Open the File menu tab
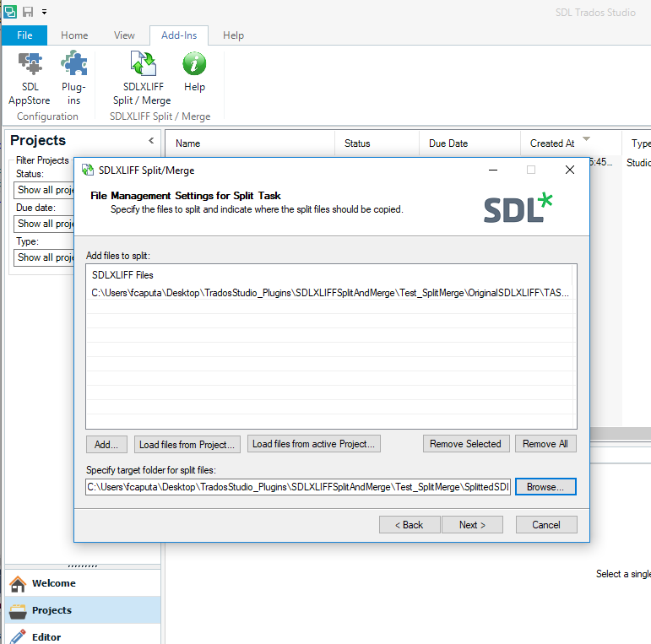The height and width of the screenshot is (644, 651). tap(24, 35)
